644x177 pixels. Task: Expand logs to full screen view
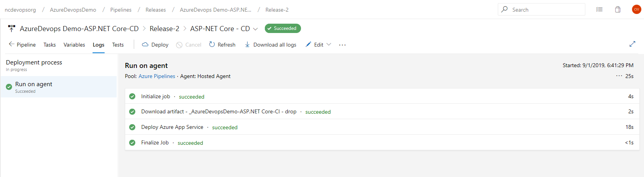[632, 44]
